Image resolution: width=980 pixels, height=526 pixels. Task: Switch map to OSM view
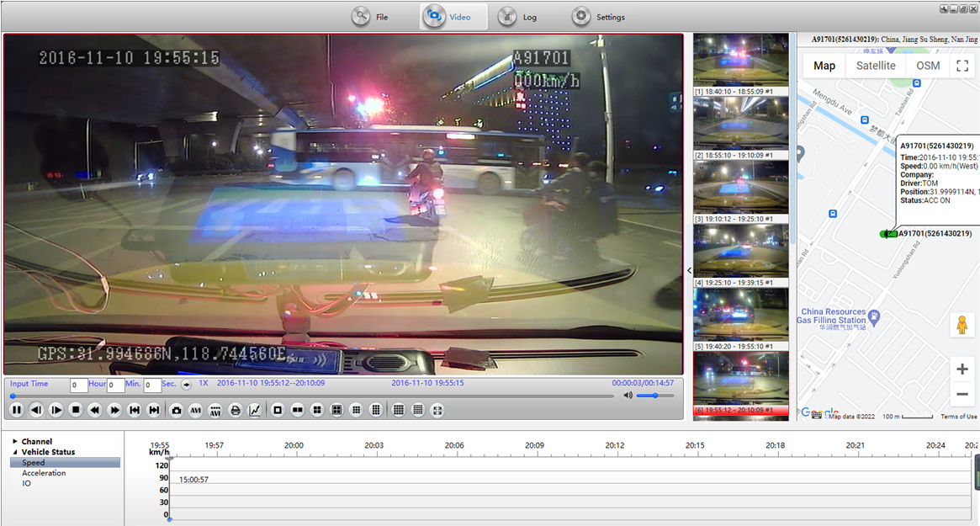[x=928, y=66]
